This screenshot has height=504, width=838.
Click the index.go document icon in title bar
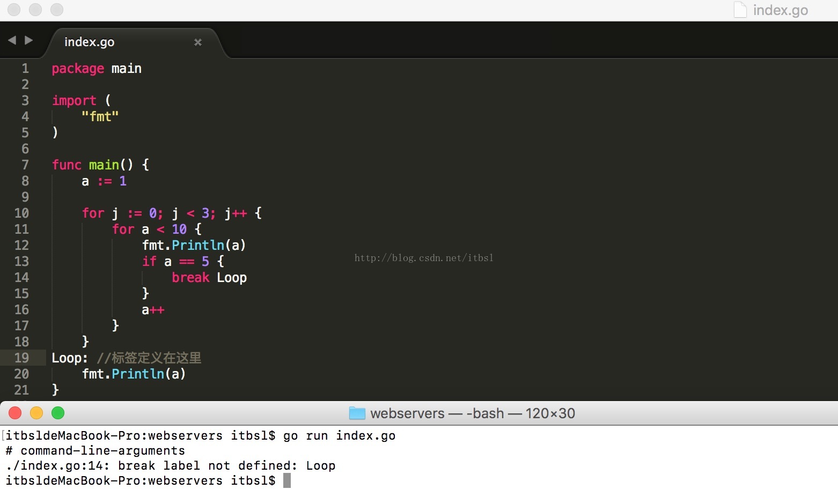coord(740,10)
